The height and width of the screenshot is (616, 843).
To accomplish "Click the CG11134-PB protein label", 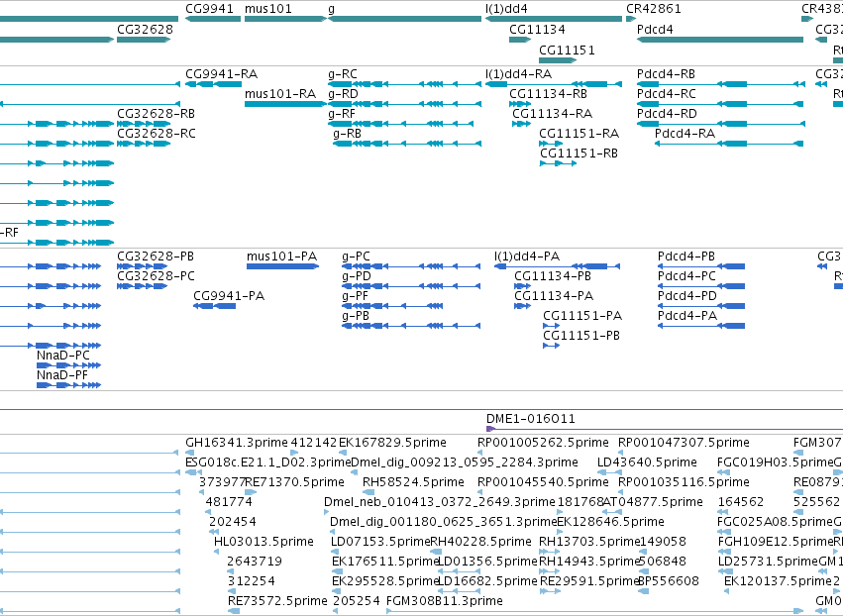I will click(553, 276).
